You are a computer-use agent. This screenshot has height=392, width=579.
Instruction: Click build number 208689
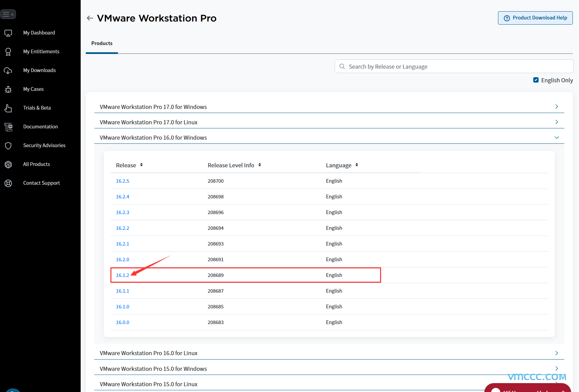coord(216,275)
